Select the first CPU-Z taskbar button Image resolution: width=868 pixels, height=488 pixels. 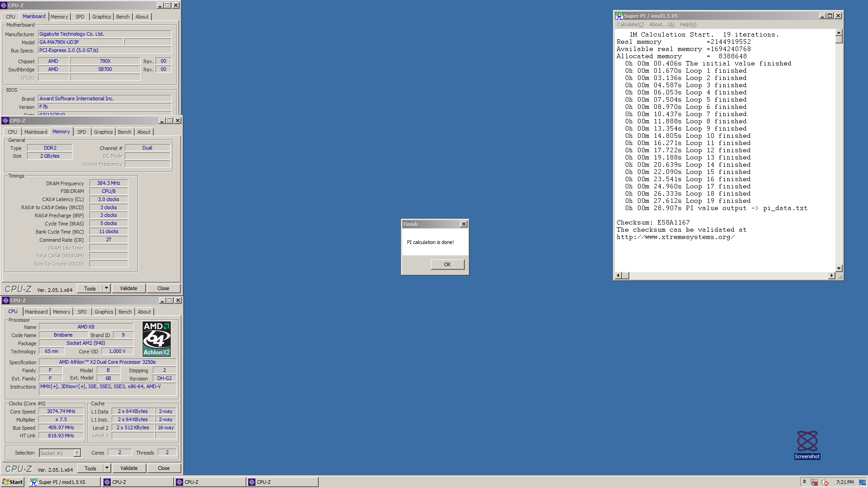[x=138, y=482]
